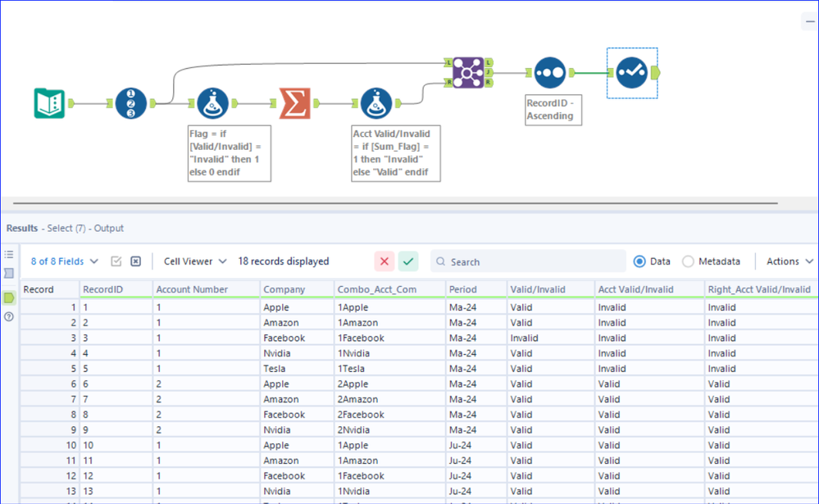Click the 2Facebook cell

(389, 415)
